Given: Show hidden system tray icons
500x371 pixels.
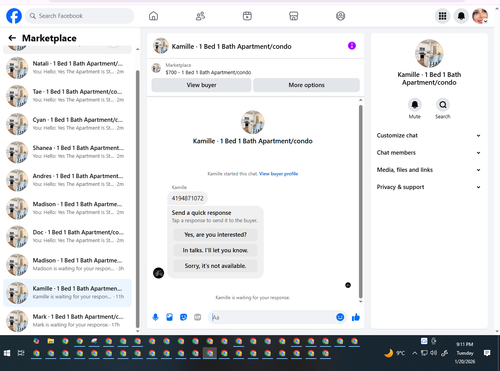Looking at the screenshot, I should tap(414, 353).
